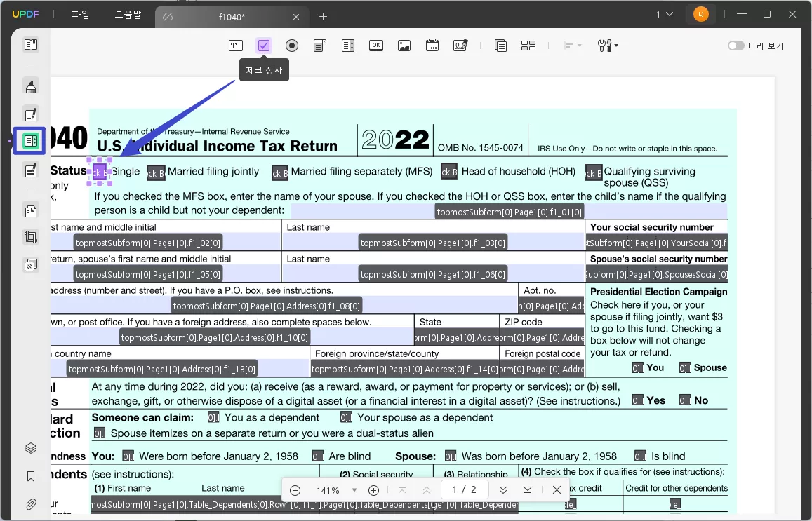Select the OK Button form tool
This screenshot has width=812, height=521.
tap(376, 46)
